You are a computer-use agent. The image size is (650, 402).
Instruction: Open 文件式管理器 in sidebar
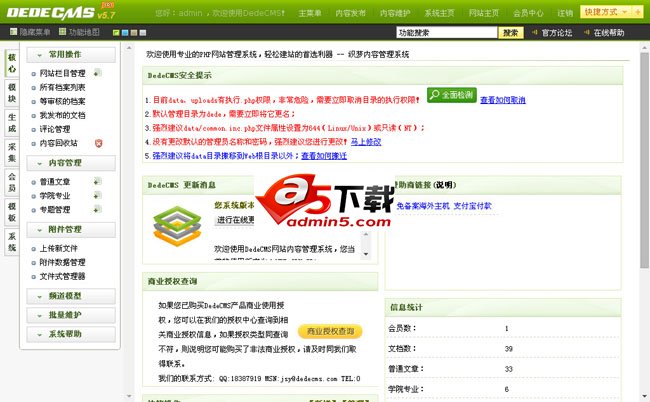(62, 276)
